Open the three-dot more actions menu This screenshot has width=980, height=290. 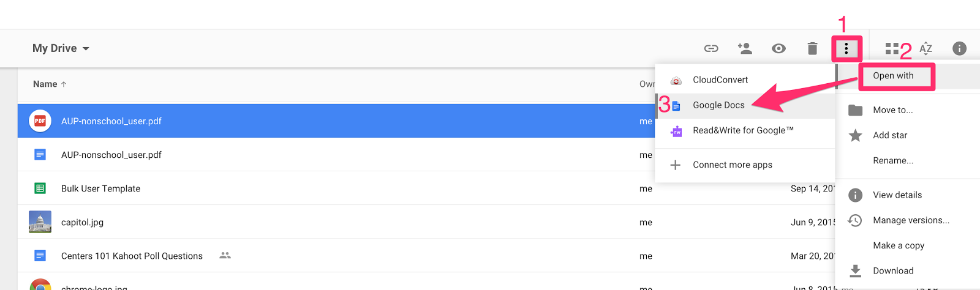(x=846, y=48)
